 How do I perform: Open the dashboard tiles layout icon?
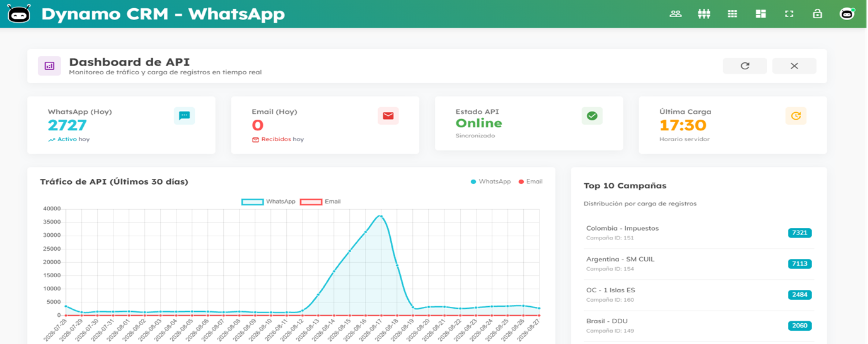761,13
